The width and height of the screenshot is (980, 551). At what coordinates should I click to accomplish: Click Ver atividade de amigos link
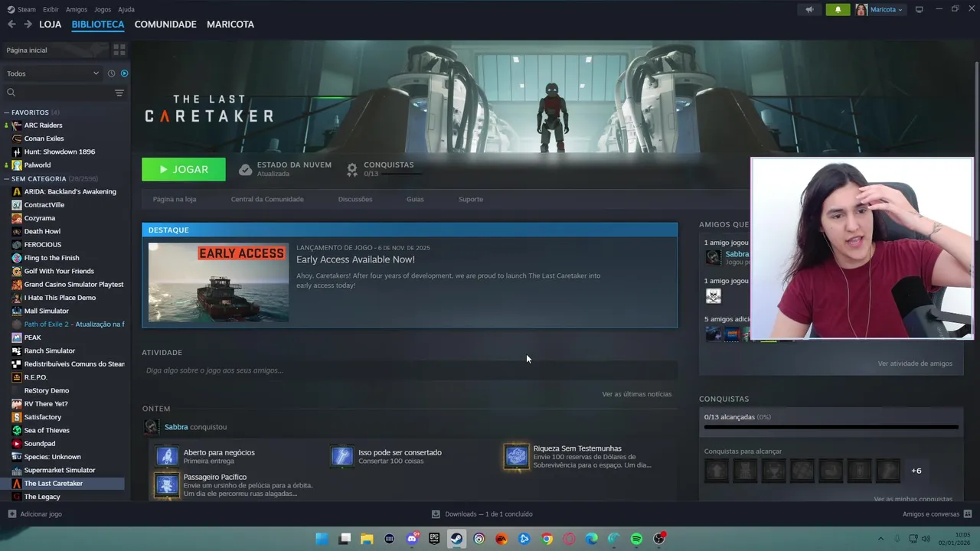click(x=915, y=364)
